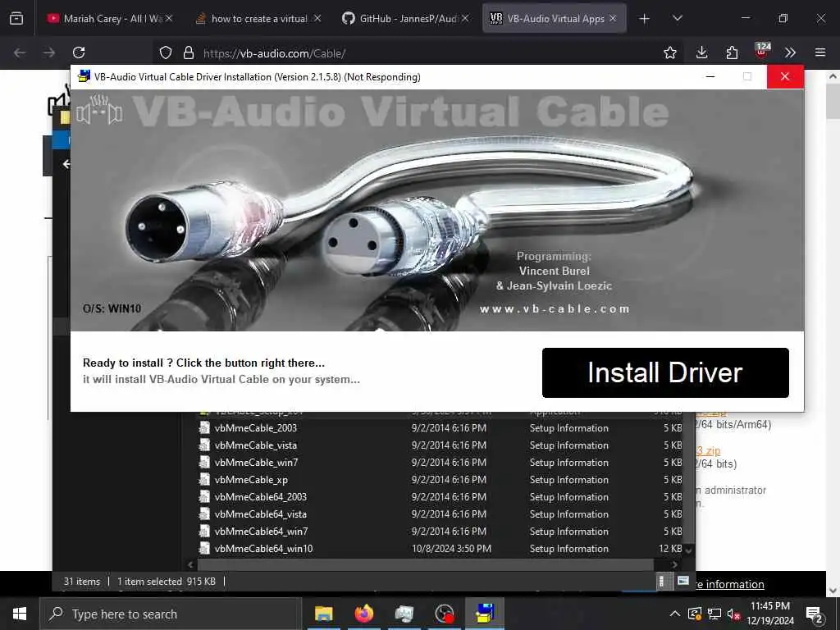Open a new browser tab
Viewport: 840px width, 630px height.
tap(645, 19)
